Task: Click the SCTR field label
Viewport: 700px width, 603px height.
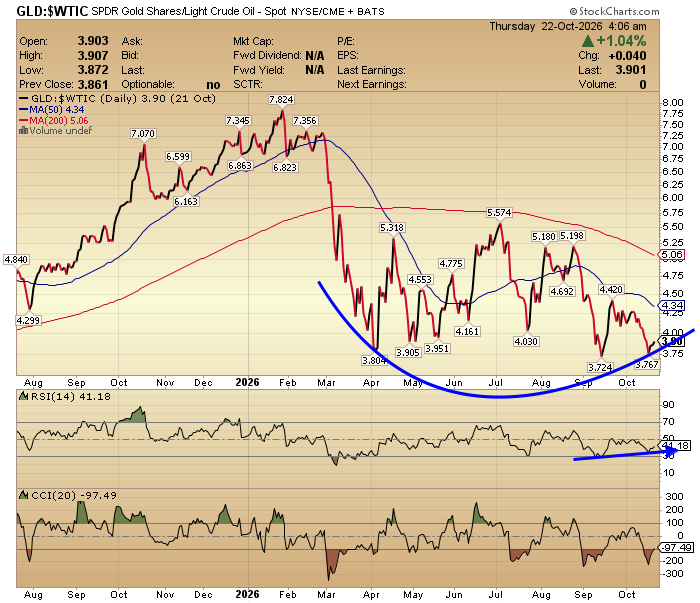Action: click(x=248, y=84)
